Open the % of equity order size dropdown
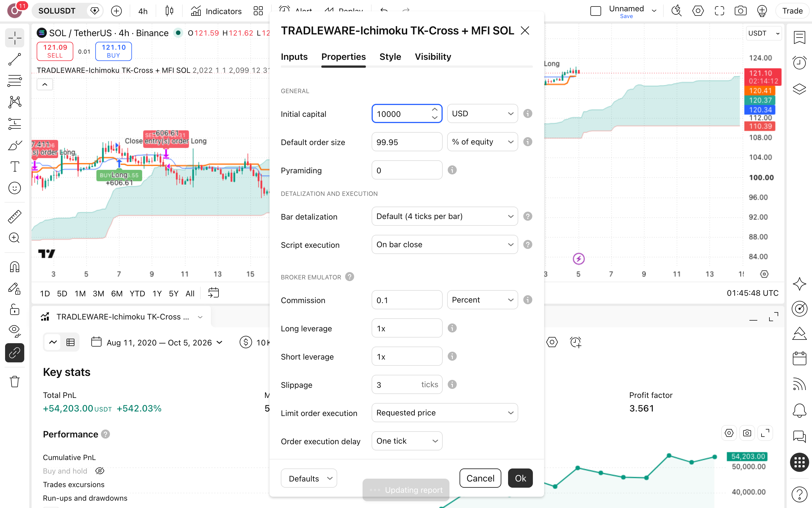The width and height of the screenshot is (812, 508). (x=482, y=142)
